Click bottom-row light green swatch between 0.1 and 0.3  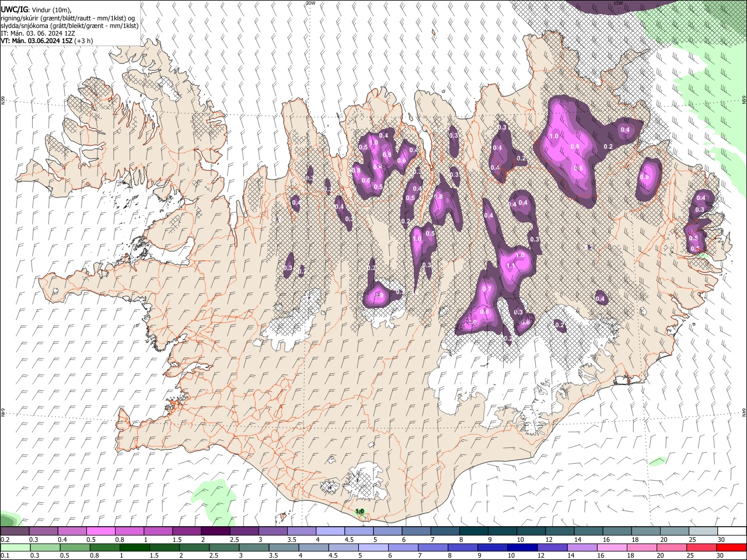tap(15, 547)
